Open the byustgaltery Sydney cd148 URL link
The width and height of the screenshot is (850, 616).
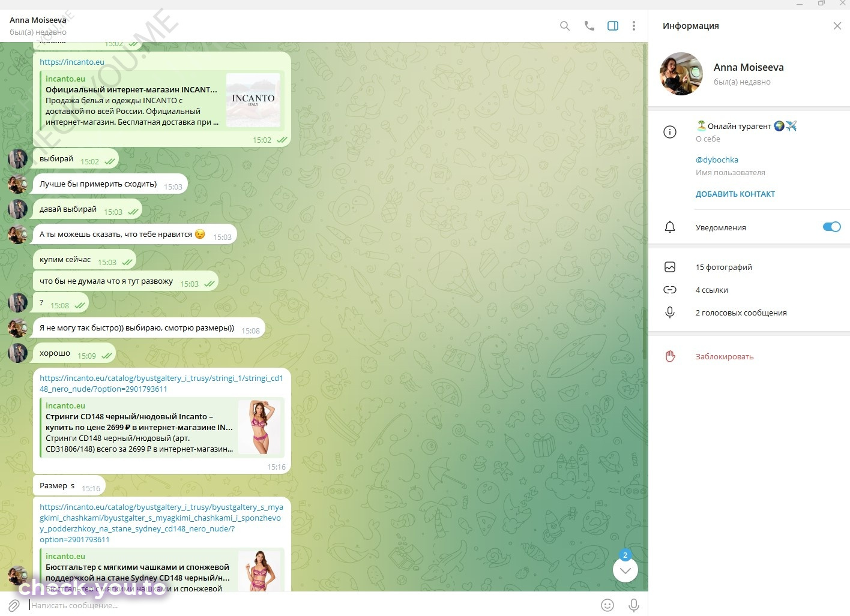161,523
